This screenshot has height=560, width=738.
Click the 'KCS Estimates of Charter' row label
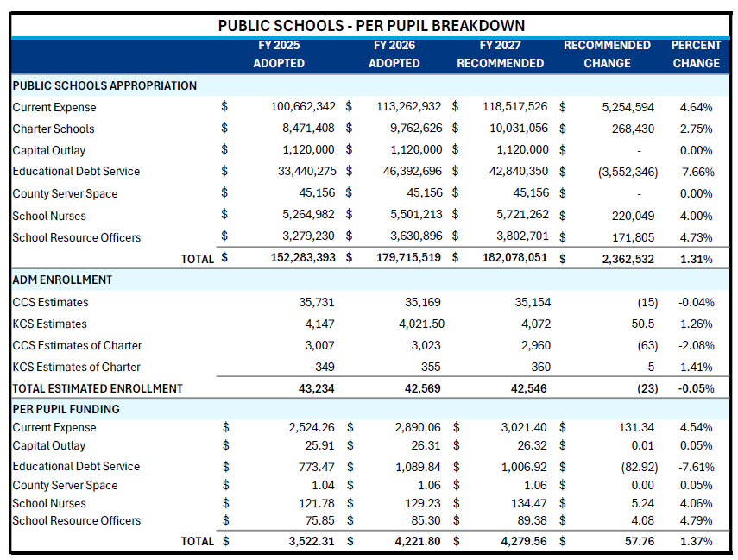(76, 367)
